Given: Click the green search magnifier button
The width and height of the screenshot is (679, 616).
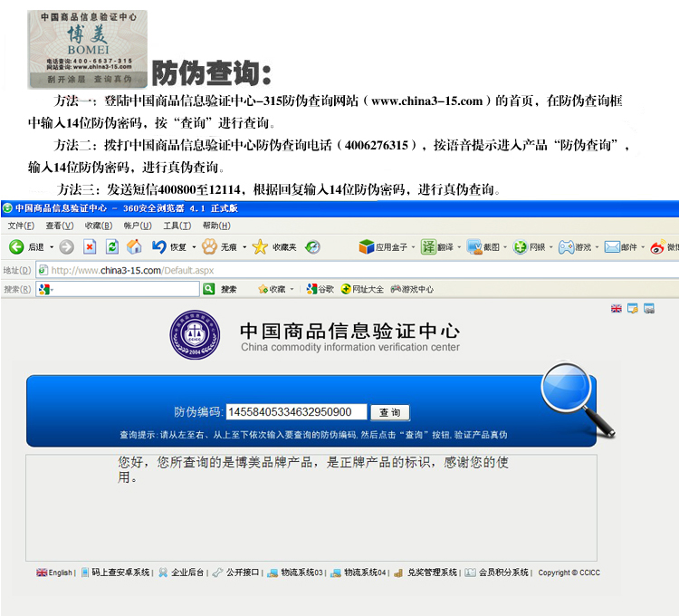Looking at the screenshot, I should click(209, 289).
